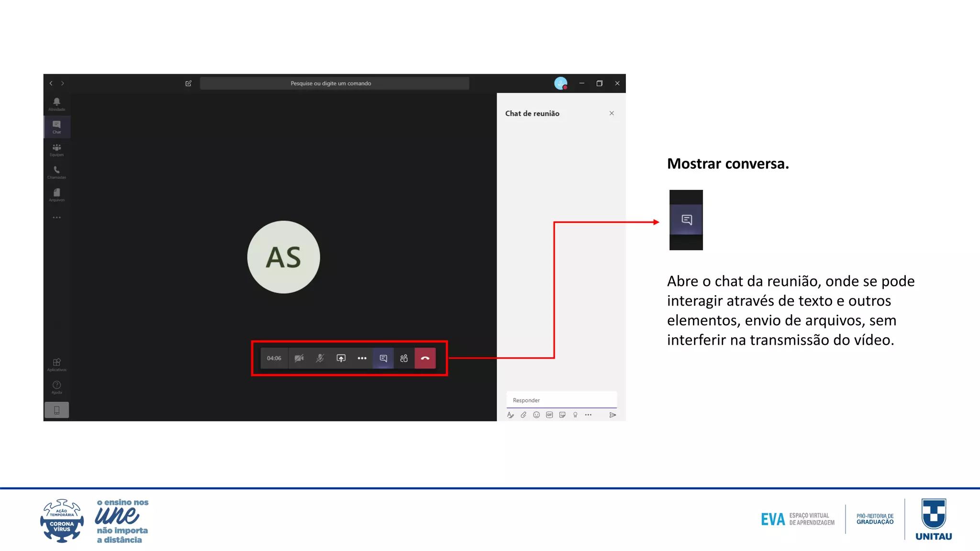980x551 pixels.
Task: Expand more apps ellipsis in sidebar
Action: tap(56, 218)
